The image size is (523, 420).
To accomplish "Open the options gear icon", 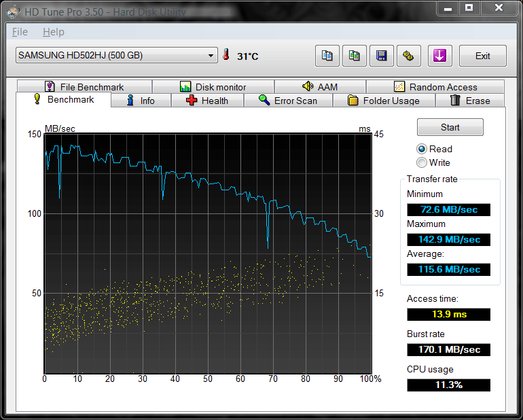I will click(409, 56).
